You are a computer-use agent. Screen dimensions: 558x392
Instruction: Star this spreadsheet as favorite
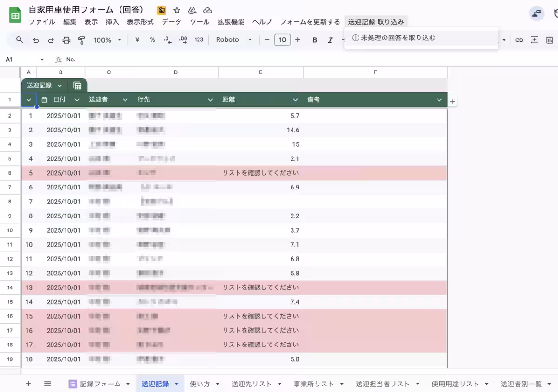tap(176, 9)
